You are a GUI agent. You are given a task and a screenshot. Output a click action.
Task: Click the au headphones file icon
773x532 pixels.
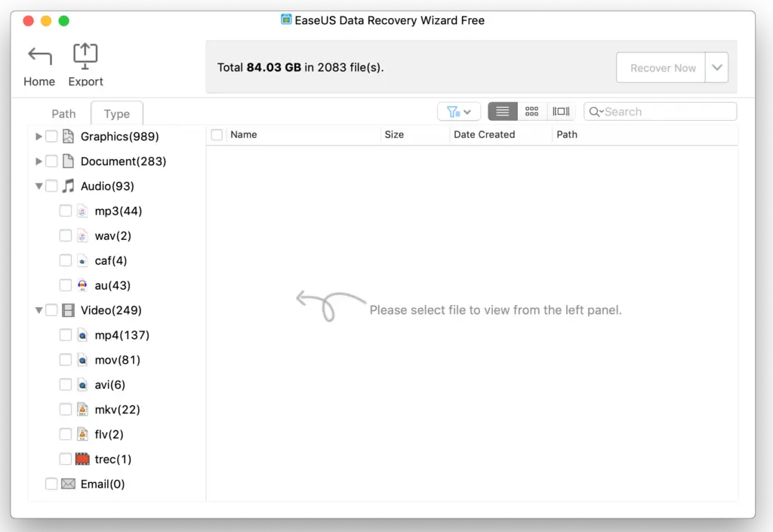(82, 285)
